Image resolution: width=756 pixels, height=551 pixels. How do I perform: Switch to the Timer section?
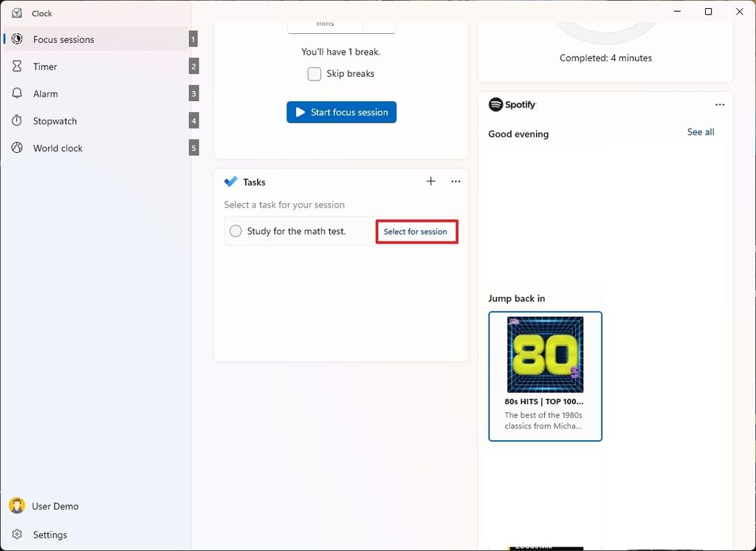(45, 66)
